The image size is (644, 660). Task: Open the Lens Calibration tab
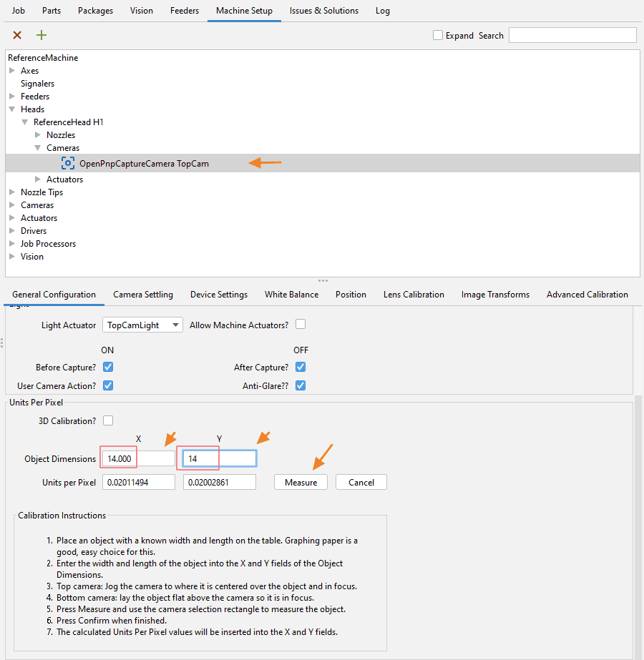point(414,295)
